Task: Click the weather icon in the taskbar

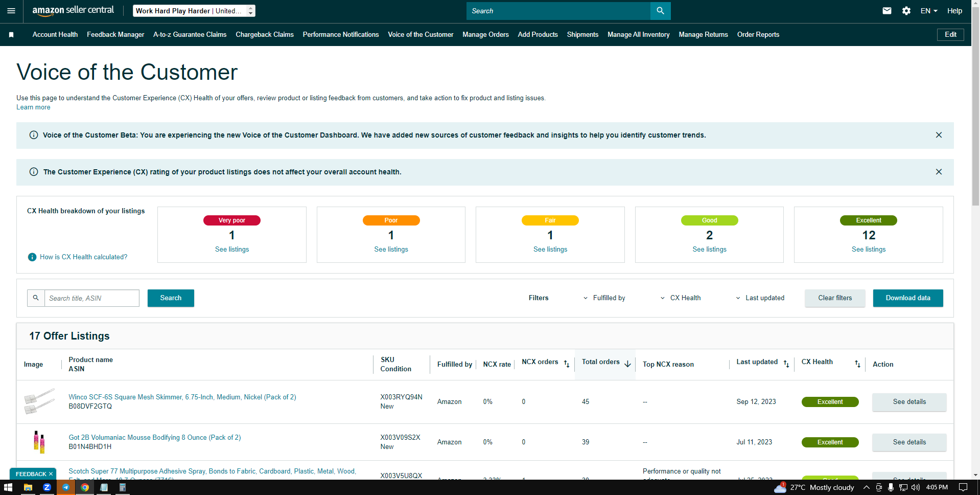Action: tap(780, 487)
